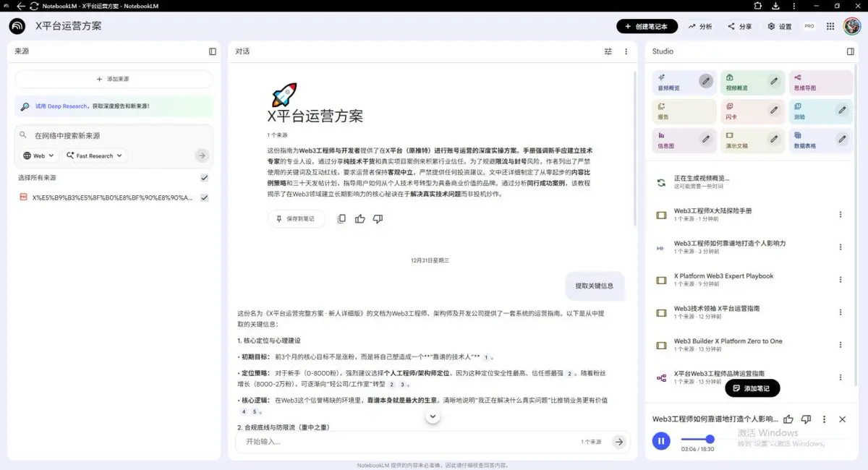The width and height of the screenshot is (868, 470).
Task: Collapse the 来源 sources panel
Action: tap(212, 51)
